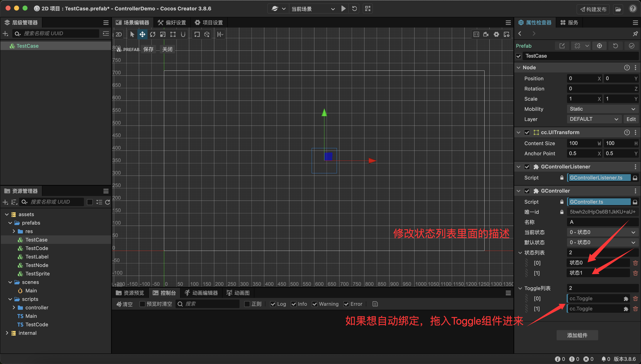
Task: Select the move gizmo tool
Action: tap(142, 34)
